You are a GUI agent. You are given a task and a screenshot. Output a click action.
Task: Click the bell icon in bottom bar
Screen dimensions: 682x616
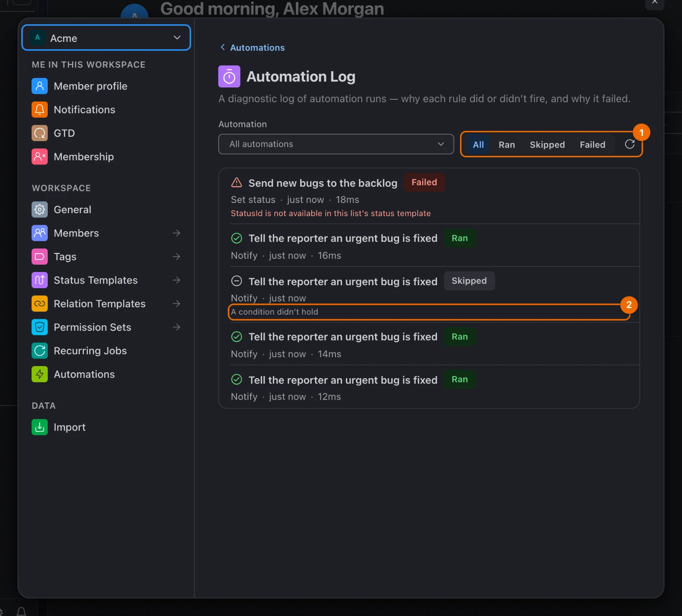21,612
